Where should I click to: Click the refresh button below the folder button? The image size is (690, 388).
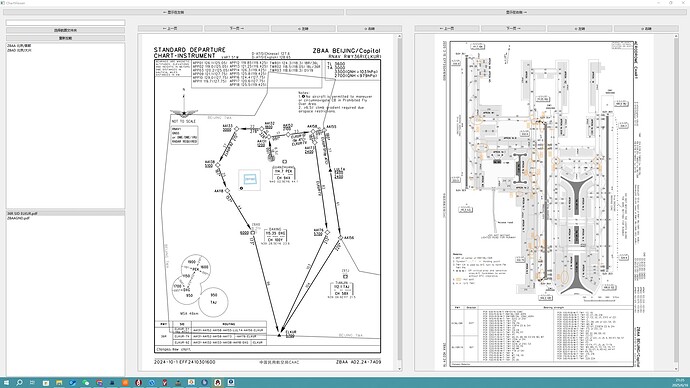(66, 38)
